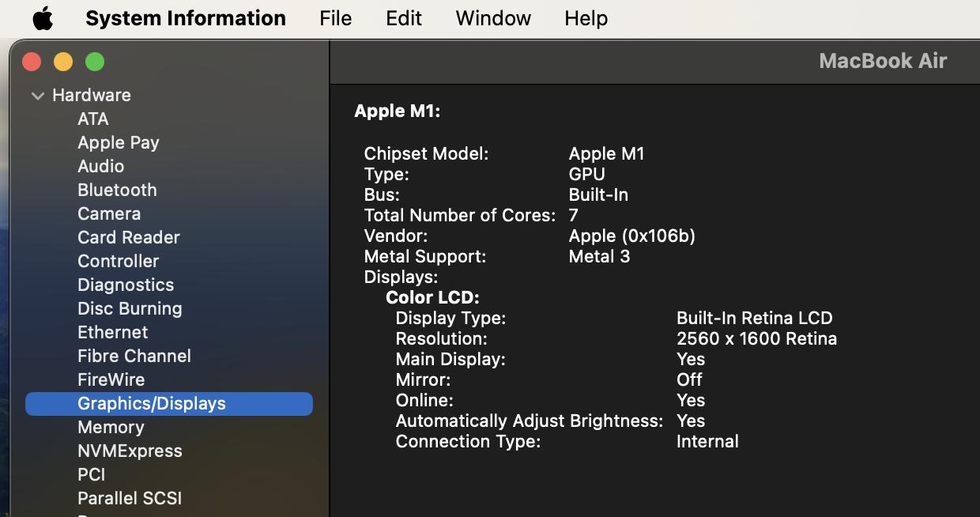Select Parallel SCSI in the sidebar

coord(130,498)
